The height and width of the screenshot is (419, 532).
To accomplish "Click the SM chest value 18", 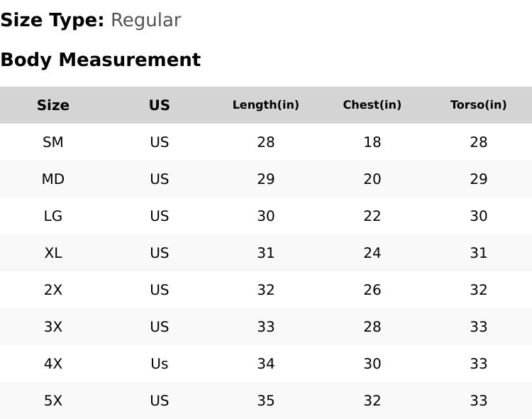I will tap(372, 142).
